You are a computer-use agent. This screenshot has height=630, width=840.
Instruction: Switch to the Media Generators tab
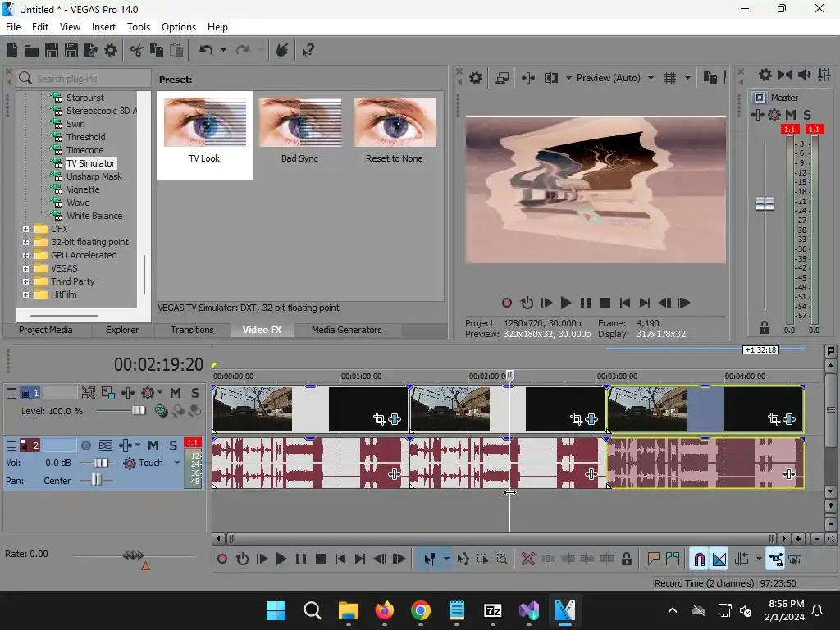tap(347, 330)
